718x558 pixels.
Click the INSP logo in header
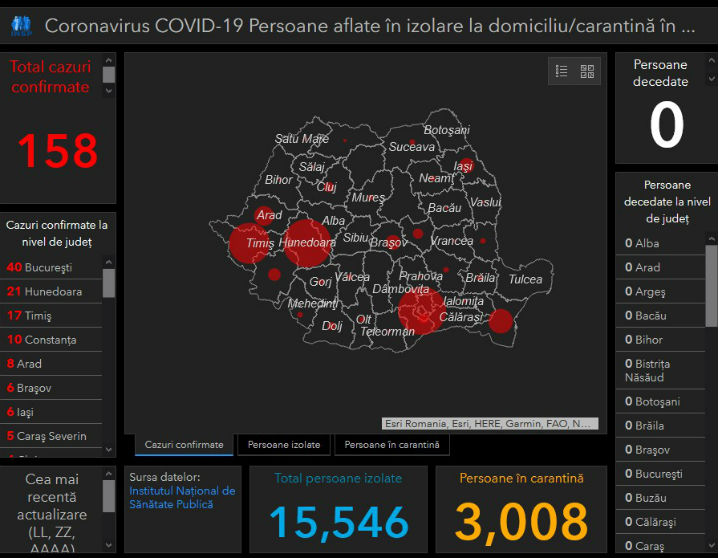click(21, 25)
